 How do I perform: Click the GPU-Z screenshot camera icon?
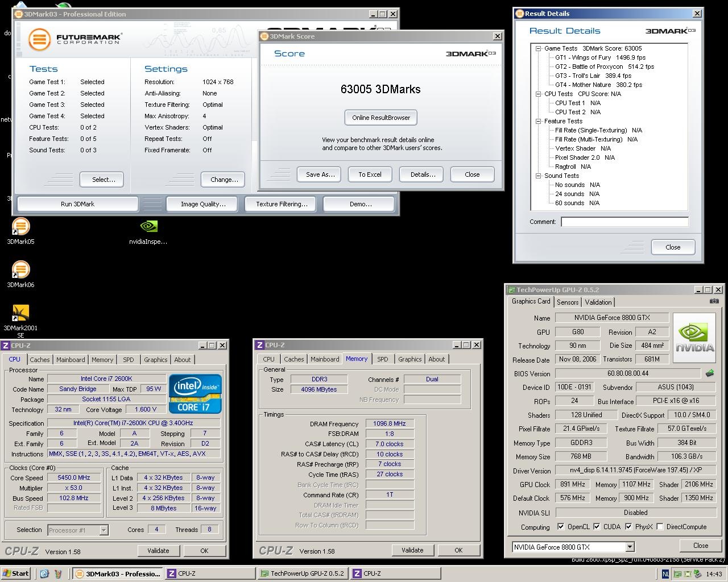click(714, 302)
